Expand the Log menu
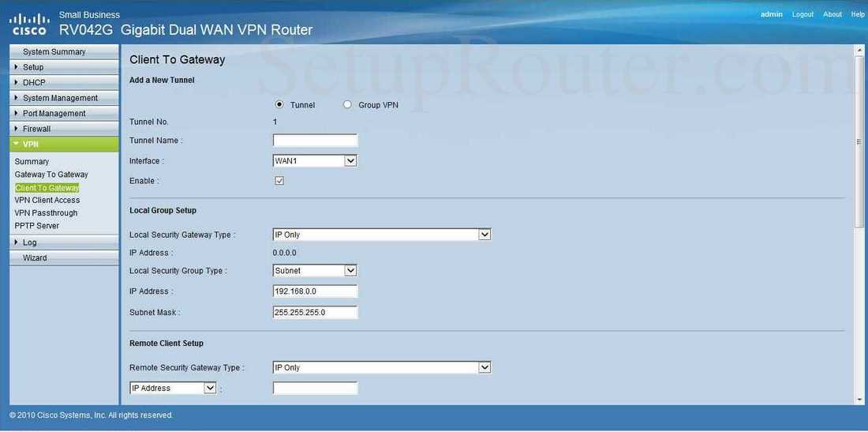The width and height of the screenshot is (868, 432). 64,242
